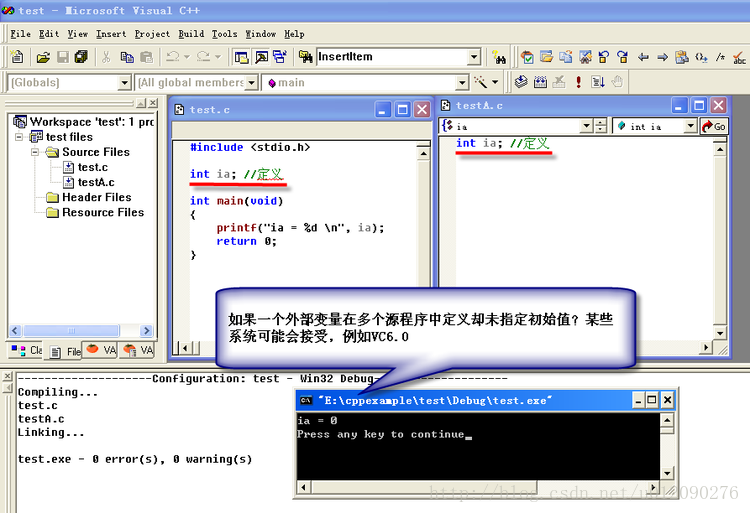
Task: Open the View menu
Action: pyautogui.click(x=77, y=34)
